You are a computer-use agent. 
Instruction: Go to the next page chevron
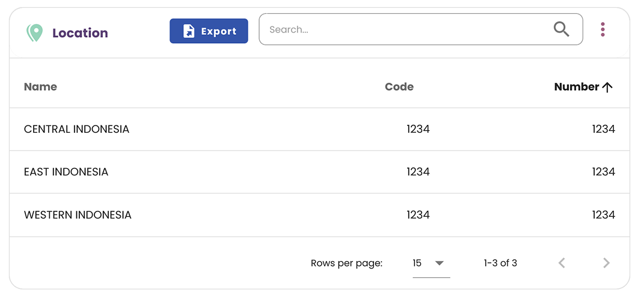606,263
